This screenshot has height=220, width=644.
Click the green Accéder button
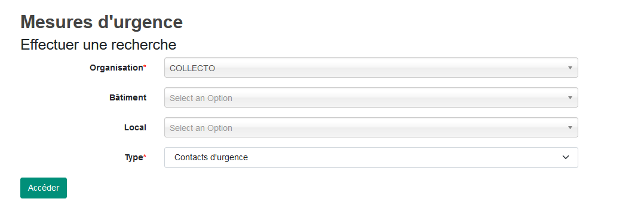44,188
